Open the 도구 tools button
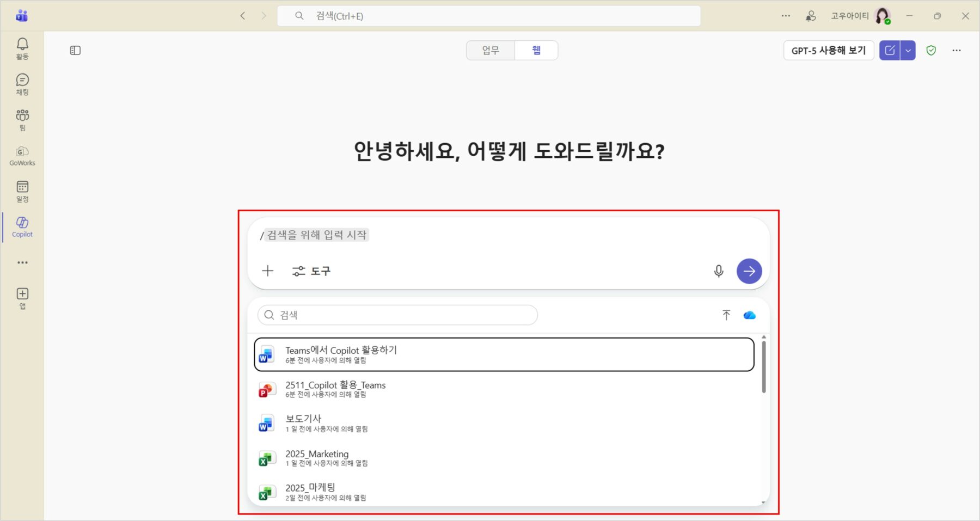This screenshot has width=980, height=521. click(x=311, y=271)
